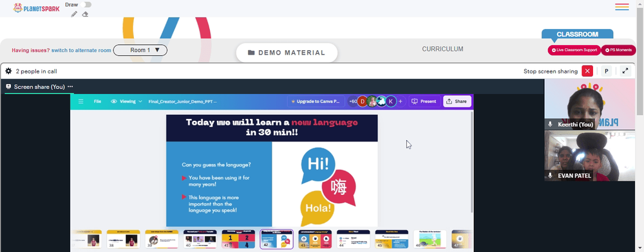Click the P button in call bar
The image size is (644, 252).
click(606, 71)
